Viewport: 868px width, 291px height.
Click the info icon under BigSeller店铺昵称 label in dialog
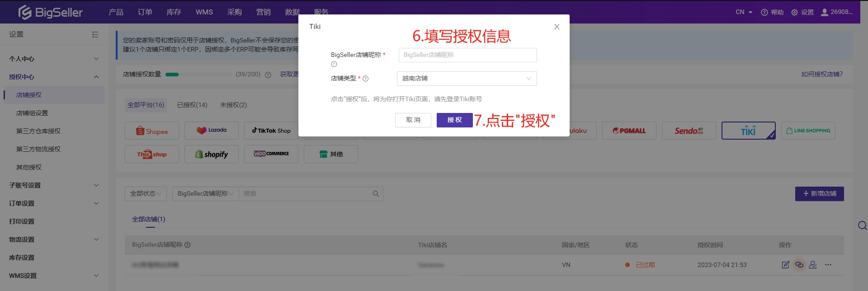tap(334, 64)
